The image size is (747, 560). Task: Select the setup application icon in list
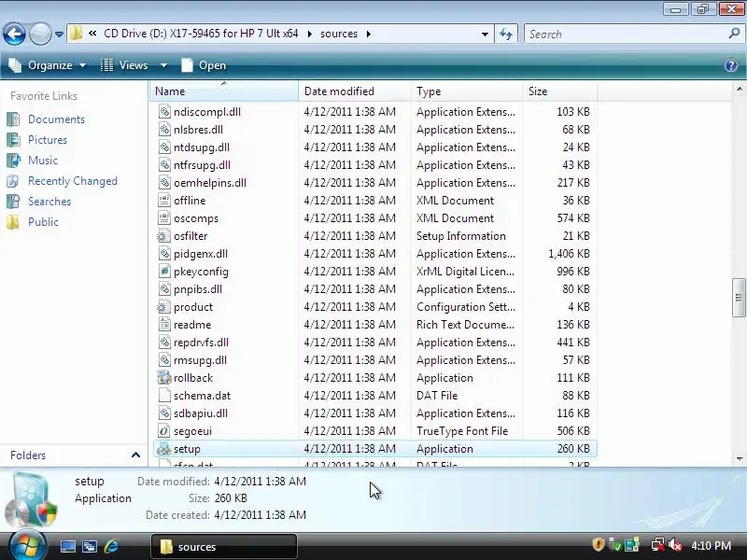coord(164,449)
